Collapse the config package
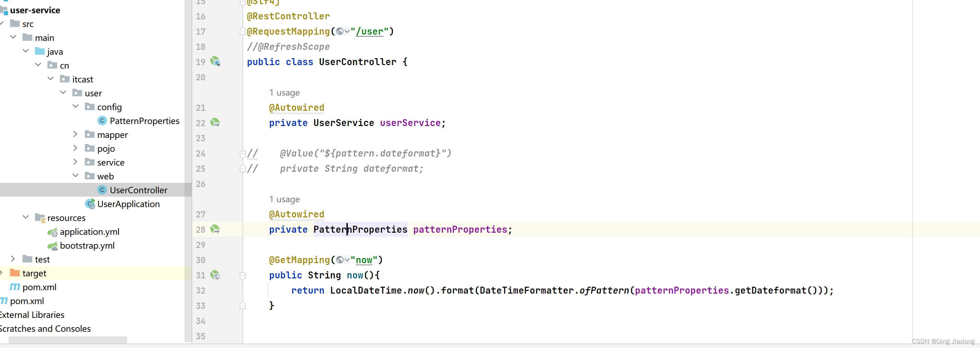 point(76,106)
